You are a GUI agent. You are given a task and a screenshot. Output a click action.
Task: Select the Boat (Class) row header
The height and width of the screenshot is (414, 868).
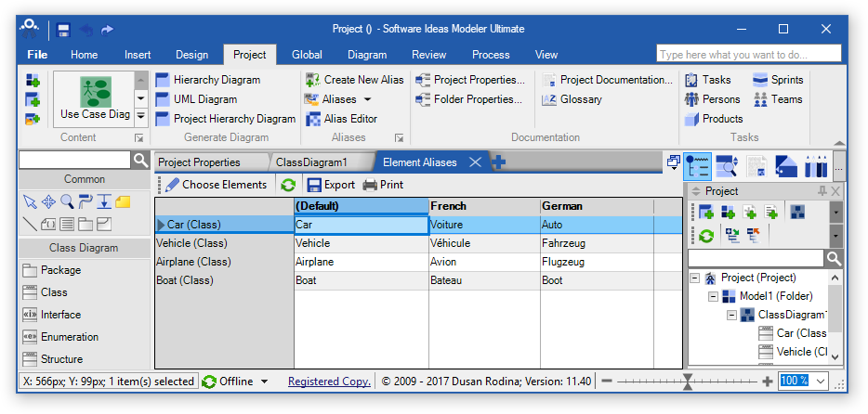224,280
